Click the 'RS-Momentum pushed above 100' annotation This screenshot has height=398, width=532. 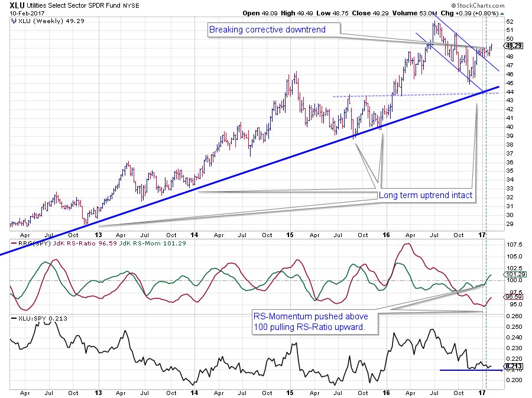coord(314,322)
